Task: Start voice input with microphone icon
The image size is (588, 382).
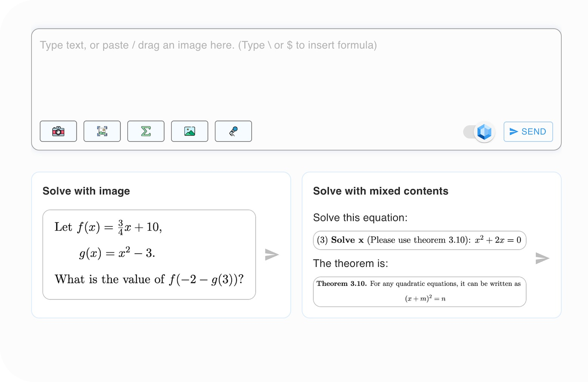Action: coord(233,131)
